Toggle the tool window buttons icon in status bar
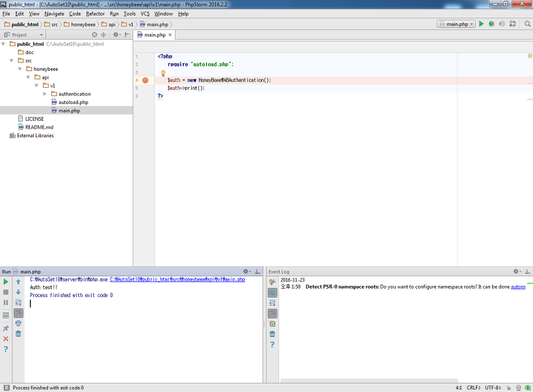 (x=6, y=387)
